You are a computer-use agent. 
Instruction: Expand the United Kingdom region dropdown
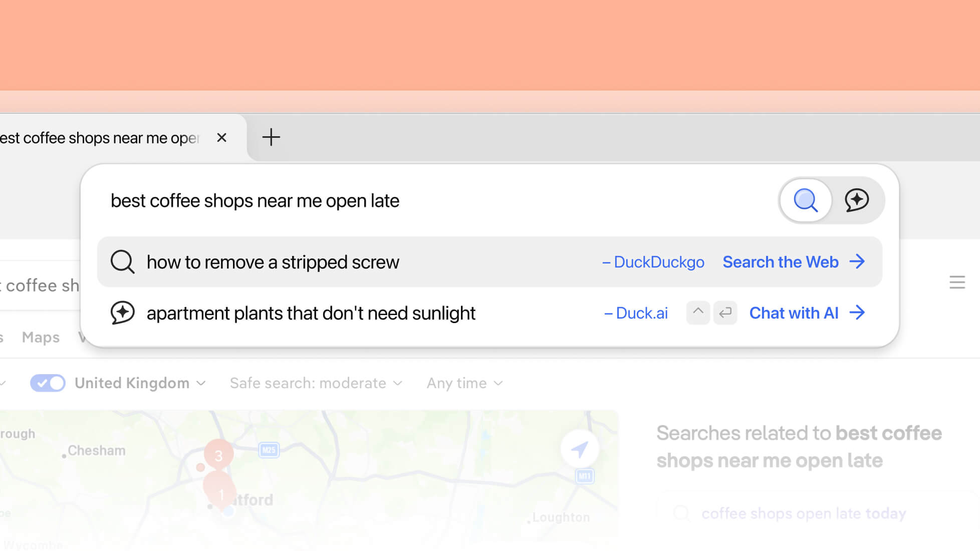click(201, 383)
